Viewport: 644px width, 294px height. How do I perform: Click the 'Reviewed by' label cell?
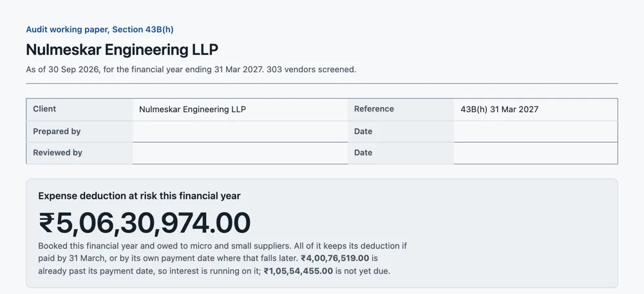[x=80, y=153]
